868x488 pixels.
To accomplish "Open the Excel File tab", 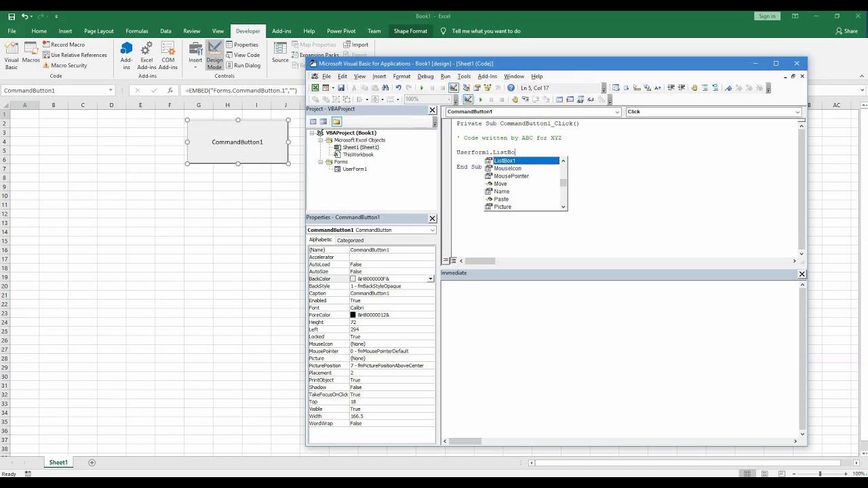I will tap(12, 31).
